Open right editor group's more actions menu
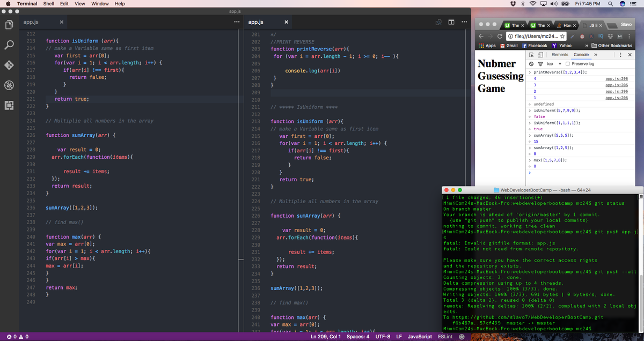 pyautogui.click(x=464, y=22)
